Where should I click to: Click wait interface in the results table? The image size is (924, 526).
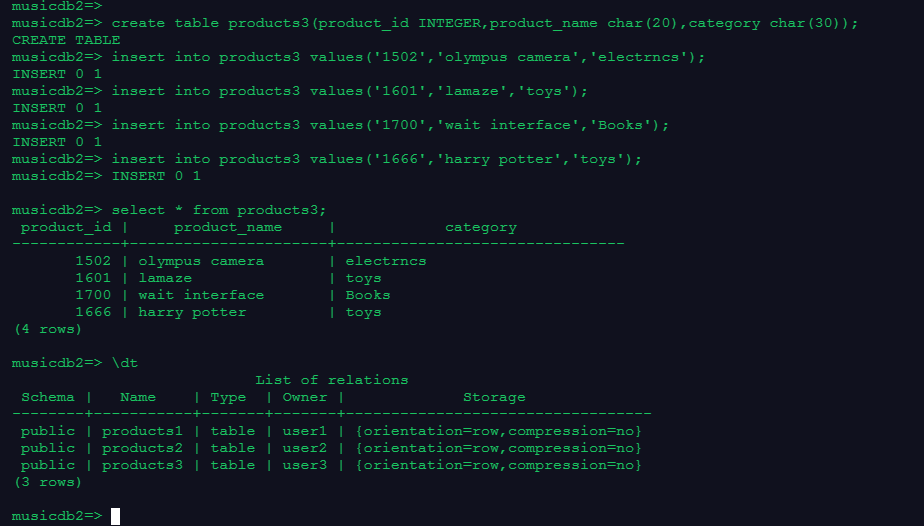(201, 295)
